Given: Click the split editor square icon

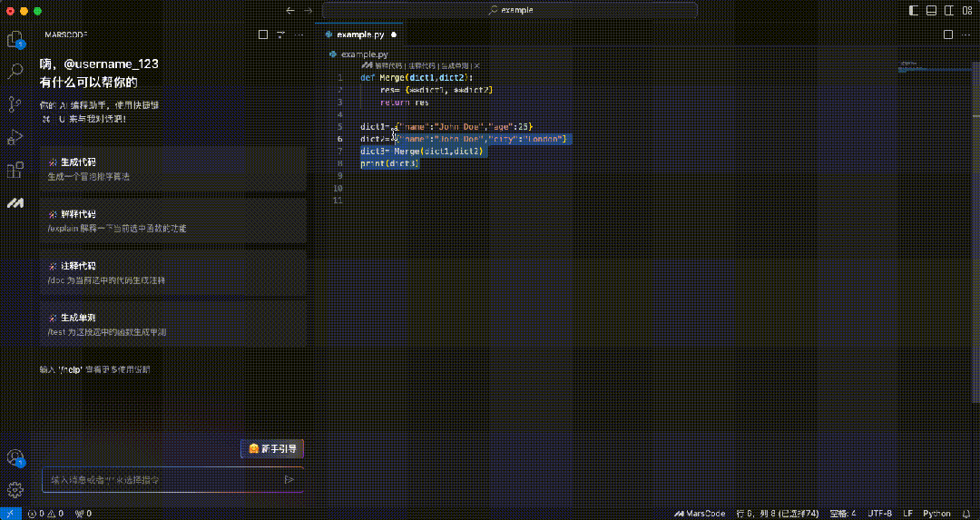Looking at the screenshot, I should pos(948,34).
